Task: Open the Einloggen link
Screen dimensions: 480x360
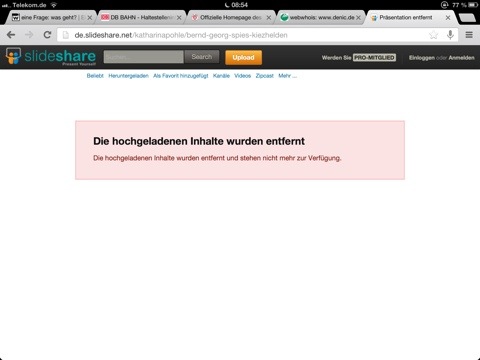Action: pos(422,58)
